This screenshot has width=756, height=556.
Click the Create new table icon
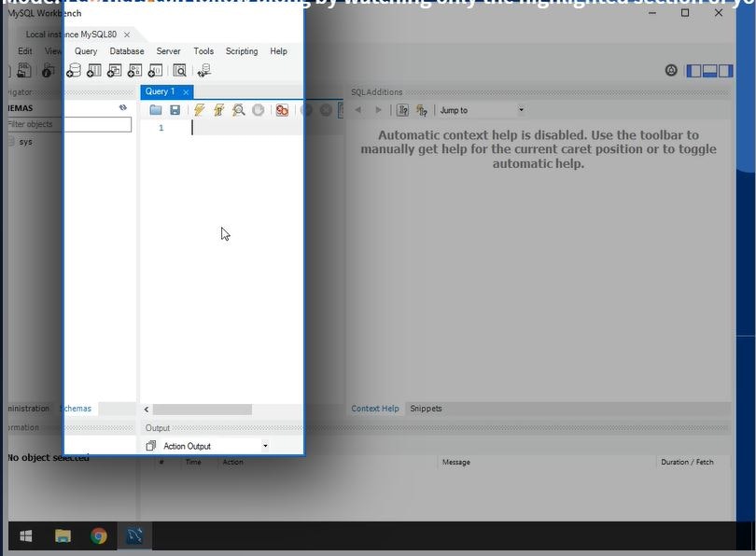click(94, 70)
